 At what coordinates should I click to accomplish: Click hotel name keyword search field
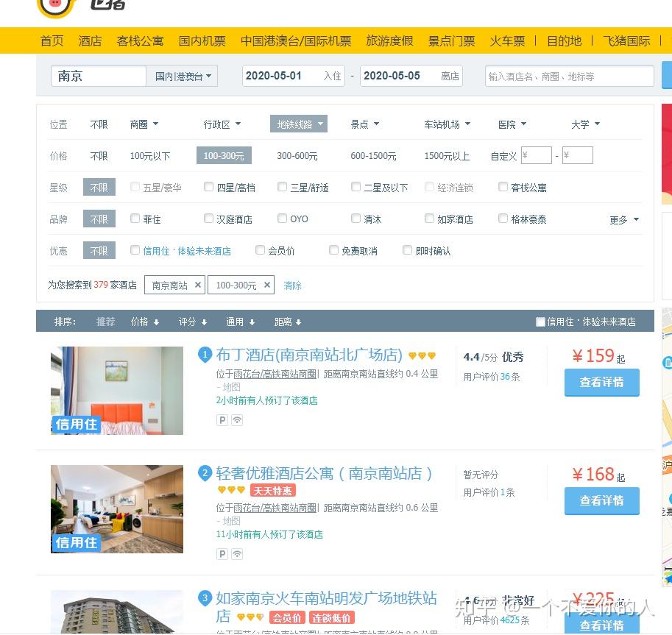(x=569, y=77)
